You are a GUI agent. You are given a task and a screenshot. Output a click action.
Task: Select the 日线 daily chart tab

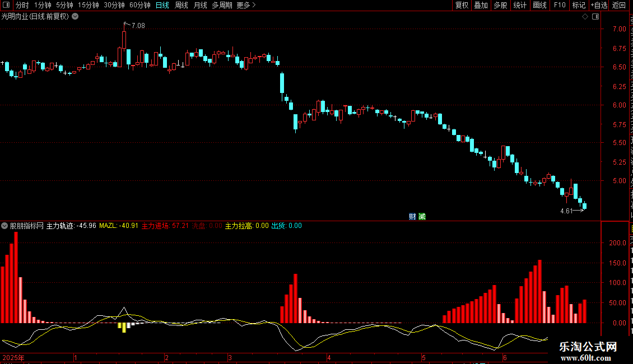pos(162,5)
